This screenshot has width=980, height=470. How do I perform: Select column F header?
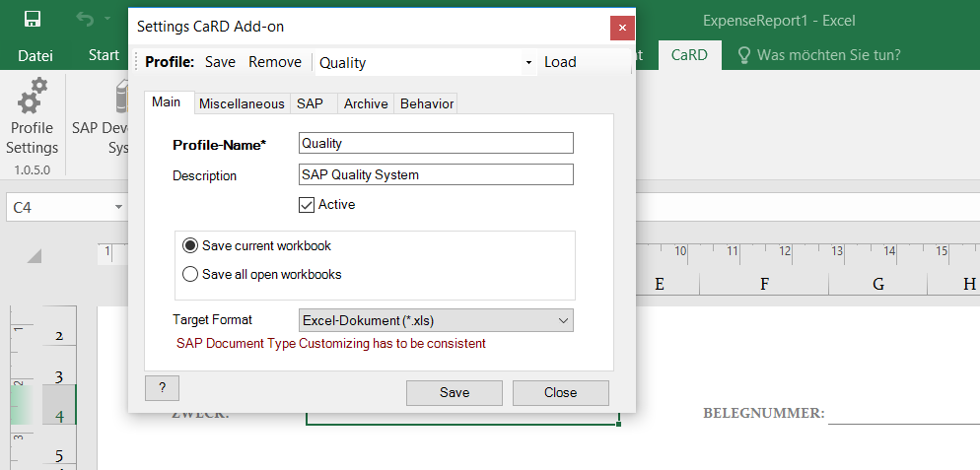[764, 285]
